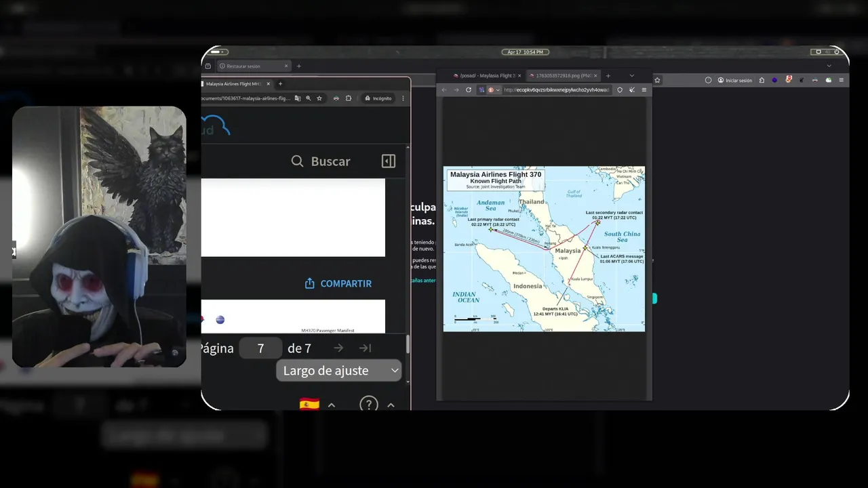Open the tab list chevron in background Firefox
868x488 pixels.
(x=829, y=66)
